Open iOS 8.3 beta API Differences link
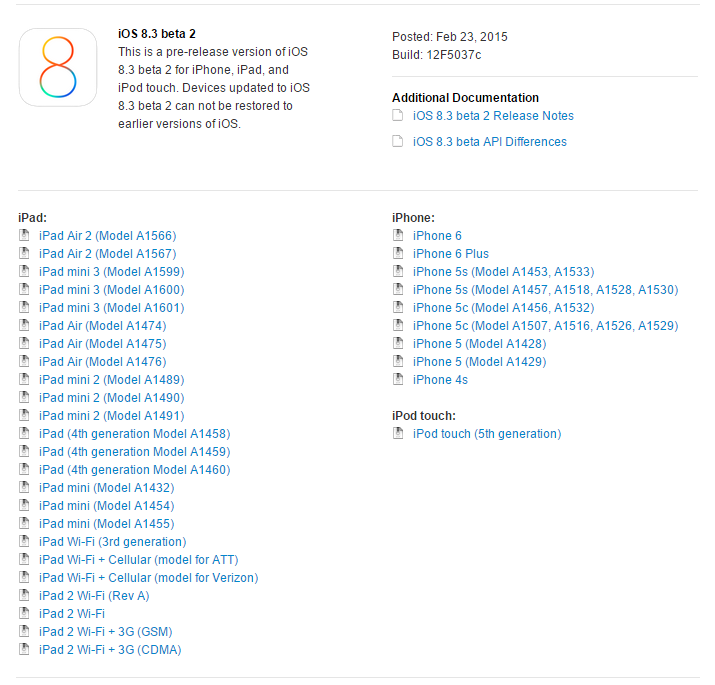Viewport: 715px width, 685px height. tap(490, 142)
